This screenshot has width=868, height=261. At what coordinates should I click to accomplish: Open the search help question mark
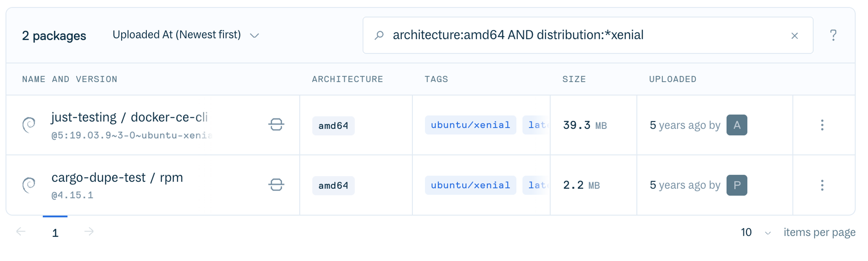click(x=833, y=35)
